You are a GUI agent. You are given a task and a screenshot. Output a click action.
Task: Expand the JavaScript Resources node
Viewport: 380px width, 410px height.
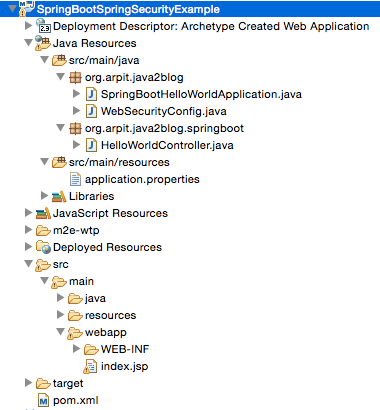[x=29, y=213]
